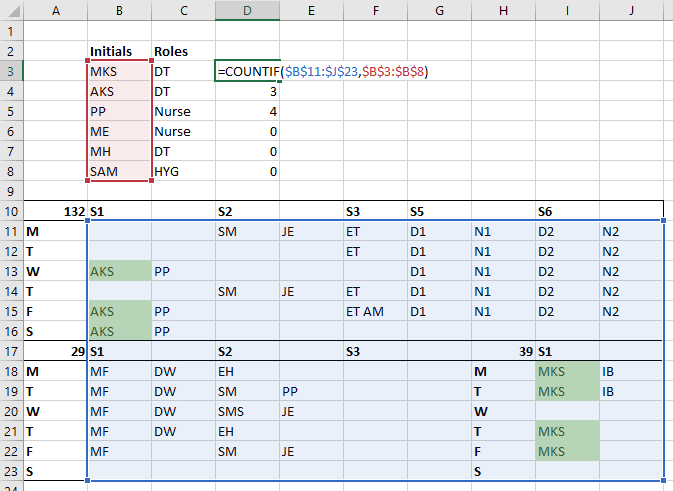Click MF cell in row 22
Screen dimensions: 673x491
click(x=119, y=452)
